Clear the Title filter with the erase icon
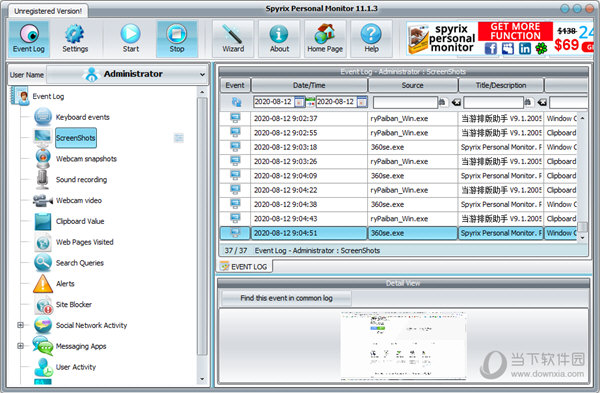This screenshot has height=393, width=600. [542, 102]
